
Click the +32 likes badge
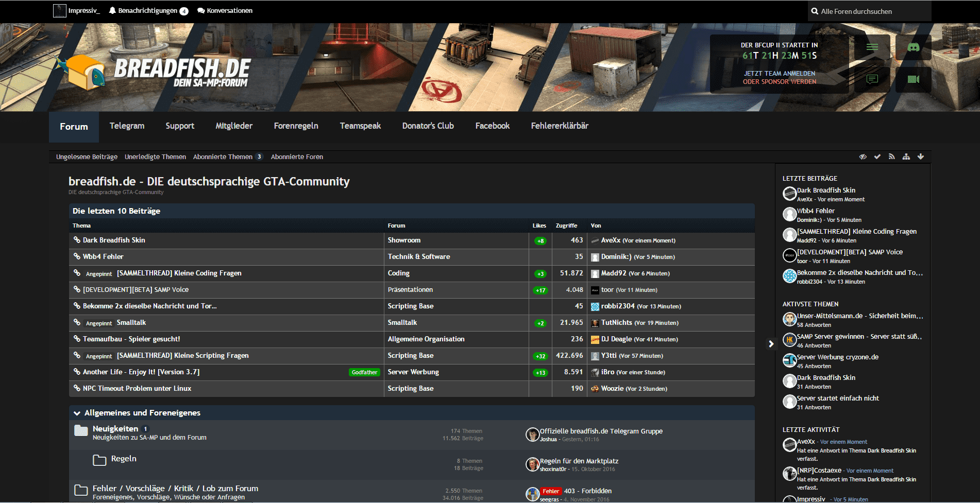[x=540, y=356]
